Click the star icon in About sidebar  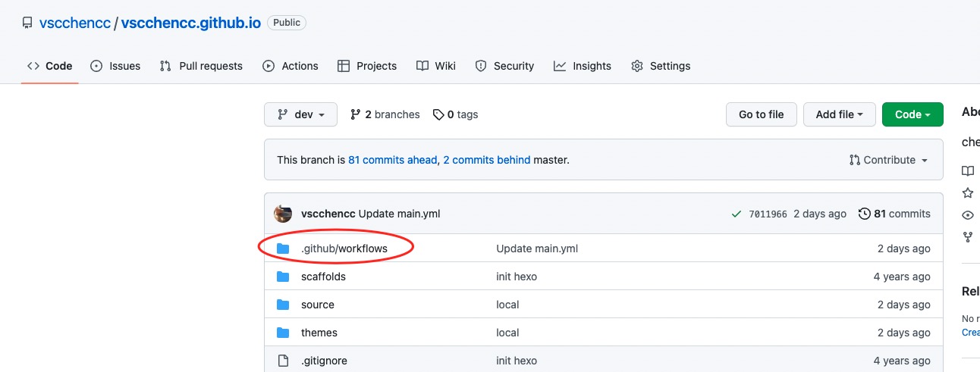point(968,192)
